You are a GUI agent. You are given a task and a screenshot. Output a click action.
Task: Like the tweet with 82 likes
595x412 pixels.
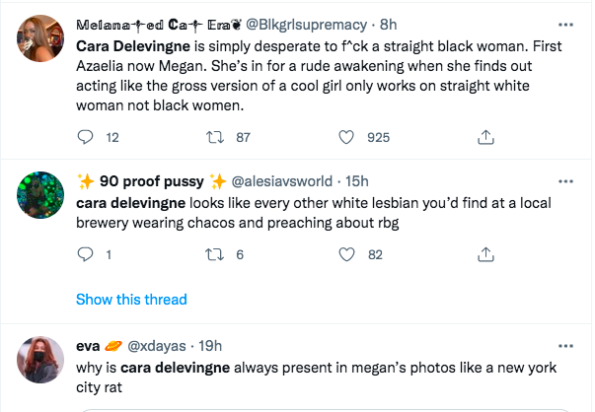click(x=346, y=254)
